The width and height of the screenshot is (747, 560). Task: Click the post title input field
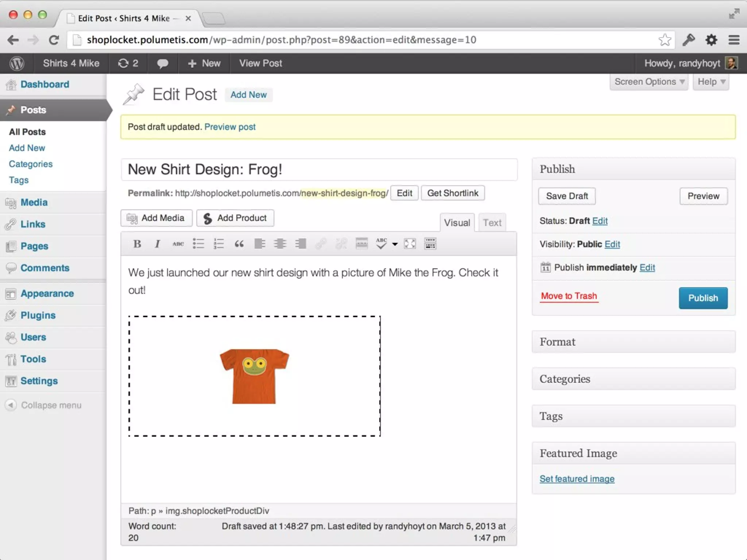(319, 170)
